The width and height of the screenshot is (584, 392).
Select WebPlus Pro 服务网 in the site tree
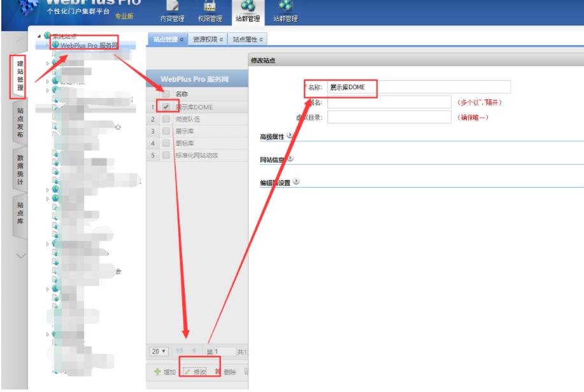coord(89,45)
